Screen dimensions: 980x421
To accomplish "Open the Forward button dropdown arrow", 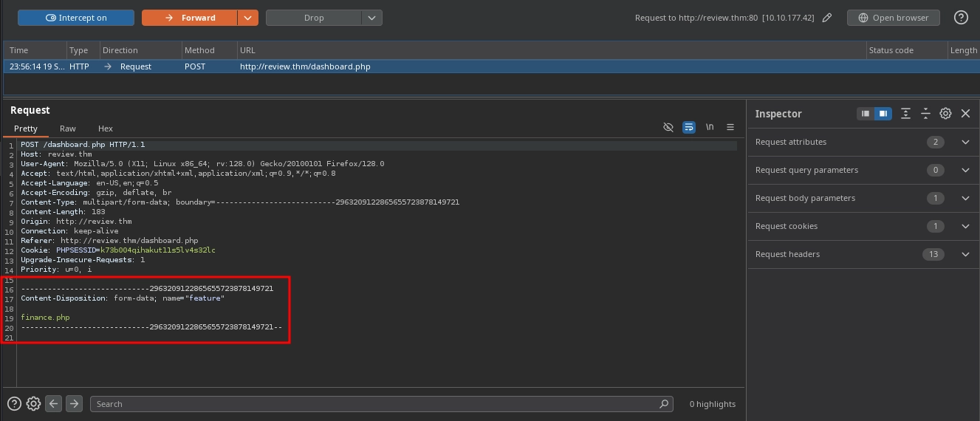I will pyautogui.click(x=248, y=18).
